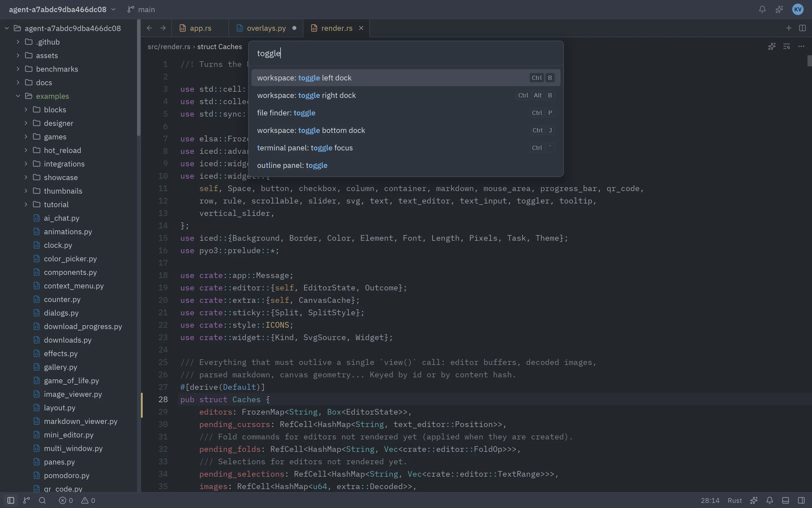The height and width of the screenshot is (508, 812).
Task: Open editor more options ellipsis
Action: coord(801,46)
